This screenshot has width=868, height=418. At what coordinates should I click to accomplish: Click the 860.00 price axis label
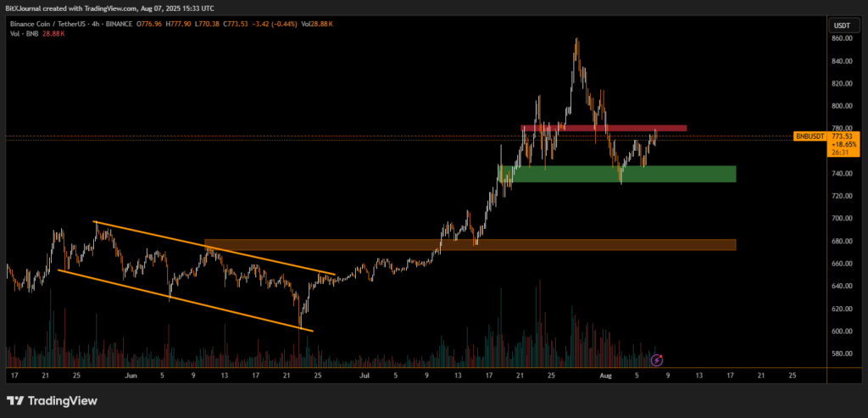842,39
